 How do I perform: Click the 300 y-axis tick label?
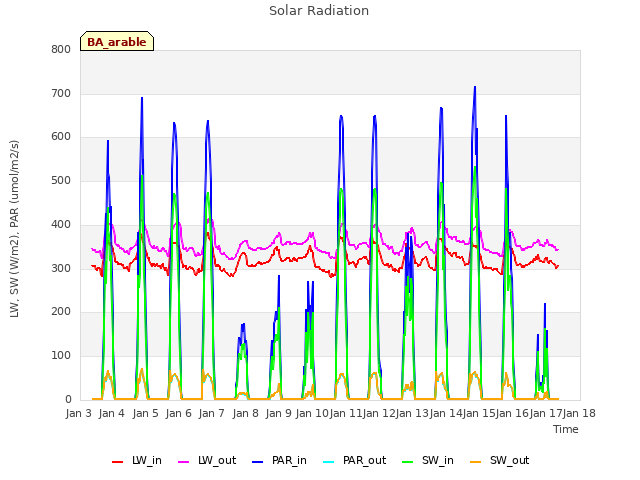(x=61, y=269)
